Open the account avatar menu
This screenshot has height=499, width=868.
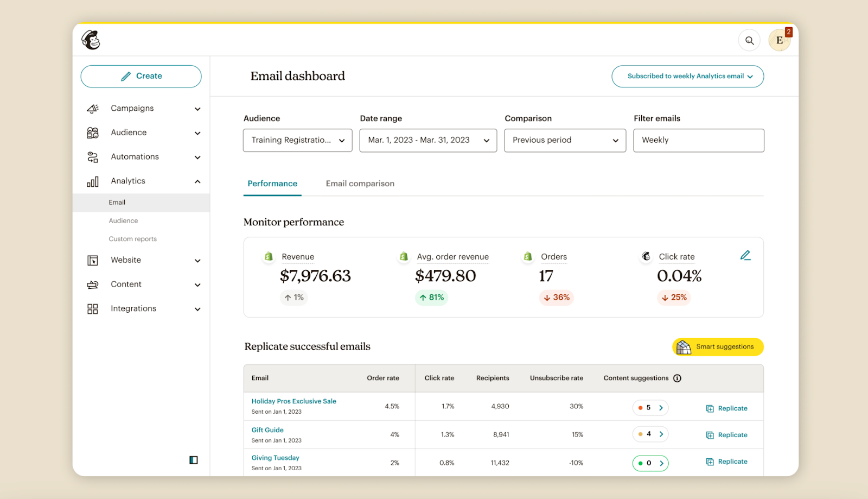(x=779, y=40)
